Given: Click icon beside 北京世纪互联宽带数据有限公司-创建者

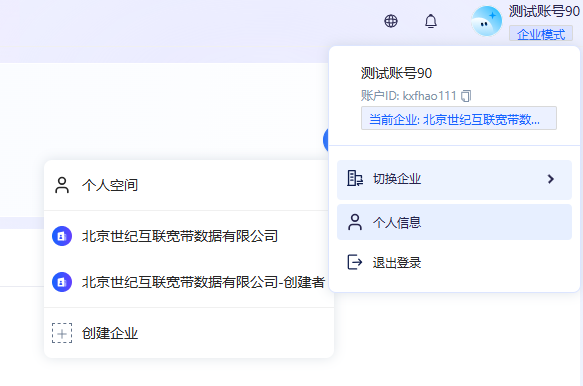Looking at the screenshot, I should tap(62, 282).
